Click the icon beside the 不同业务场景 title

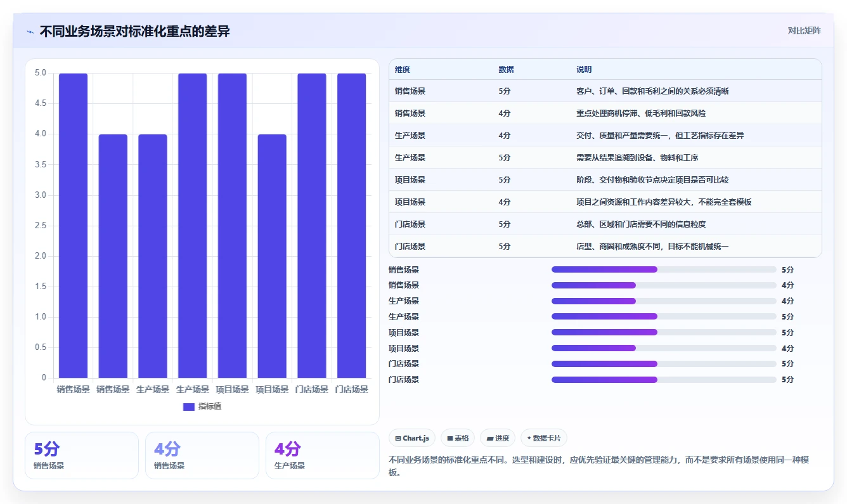[x=30, y=31]
